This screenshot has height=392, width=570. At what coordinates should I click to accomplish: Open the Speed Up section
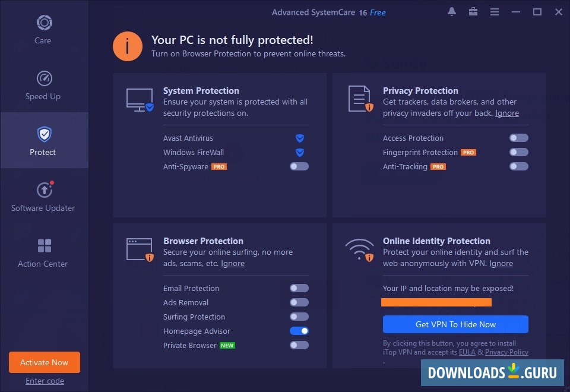44,85
